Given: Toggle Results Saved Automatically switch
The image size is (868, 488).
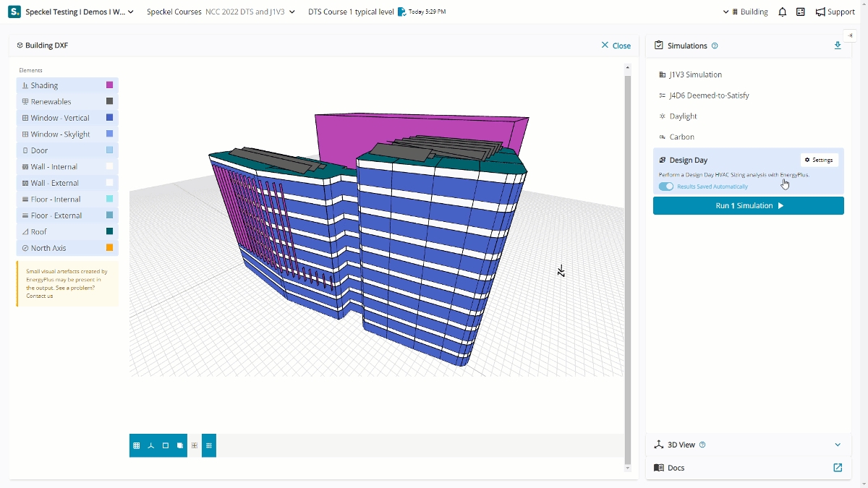Looking at the screenshot, I should (665, 187).
